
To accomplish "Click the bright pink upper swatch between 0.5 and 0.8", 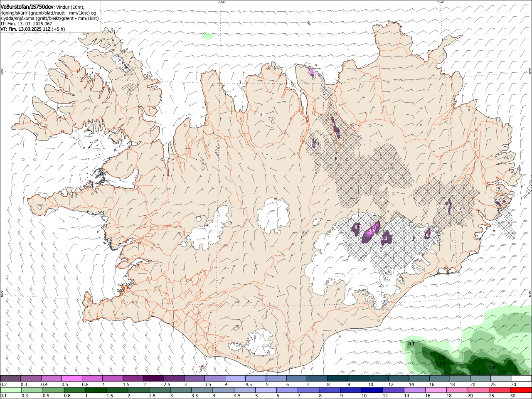I will pos(71,379).
